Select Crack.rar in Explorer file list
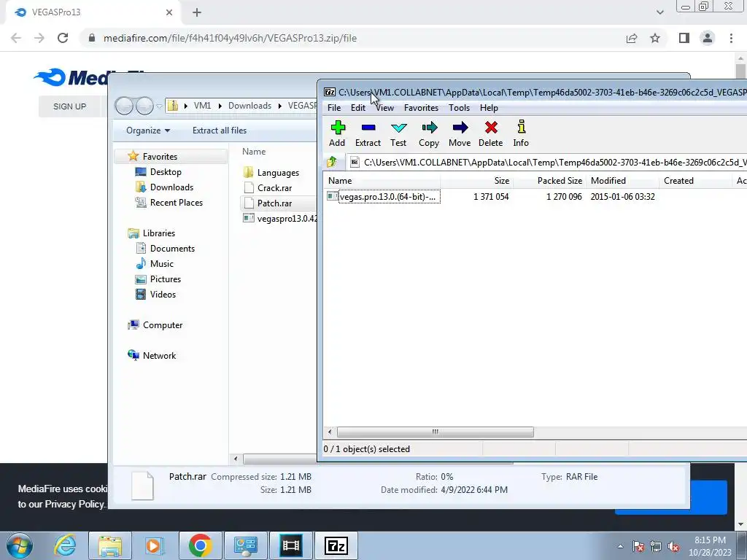The width and height of the screenshot is (747, 560). click(274, 187)
